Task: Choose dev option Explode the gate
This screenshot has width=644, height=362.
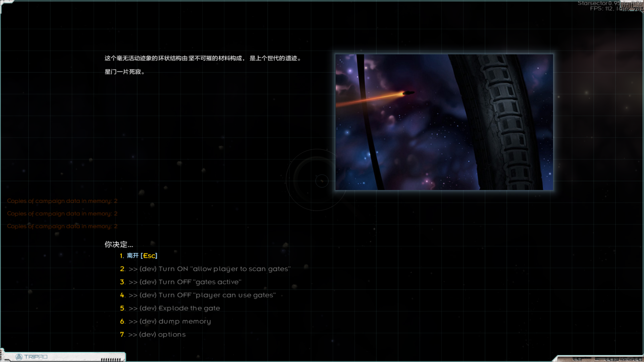Action: (174, 308)
